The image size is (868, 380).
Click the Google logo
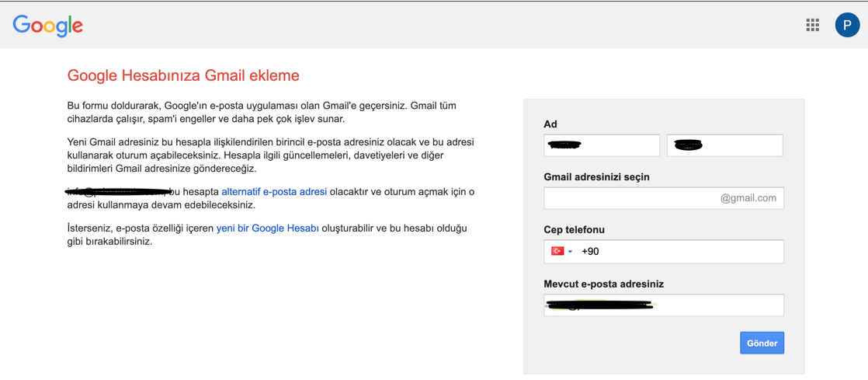tap(47, 25)
